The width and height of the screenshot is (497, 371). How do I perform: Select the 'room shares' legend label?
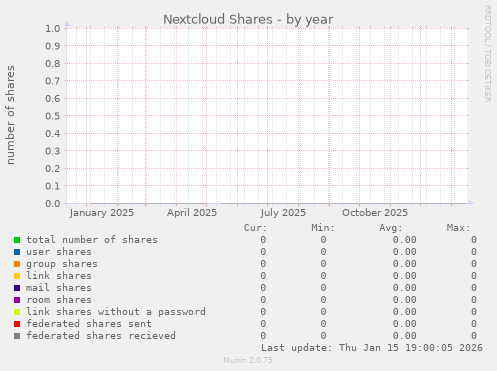pyautogui.click(x=59, y=300)
